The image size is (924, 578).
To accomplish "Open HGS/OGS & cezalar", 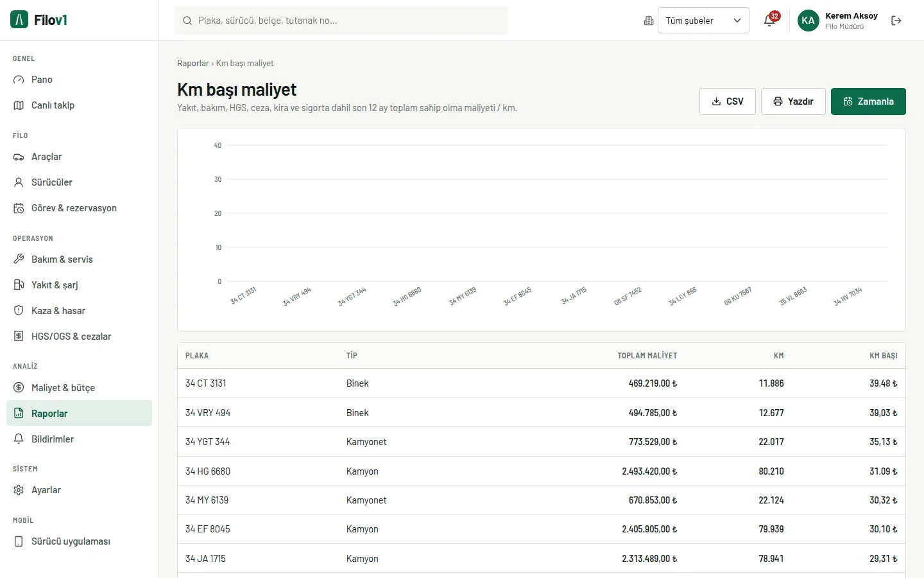I will [79, 337].
